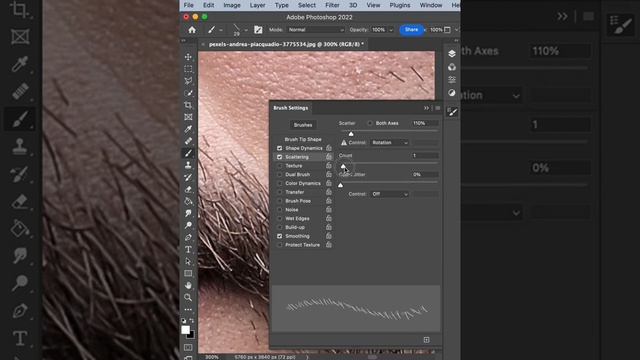Enable the Dual Brush checkbox
Screen dimensions: 640x360
coord(280,174)
